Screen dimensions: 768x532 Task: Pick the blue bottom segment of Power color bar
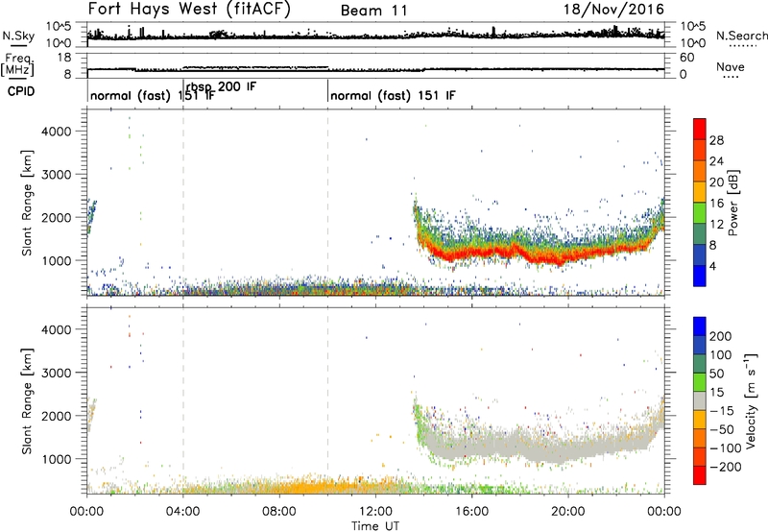[x=700, y=276]
